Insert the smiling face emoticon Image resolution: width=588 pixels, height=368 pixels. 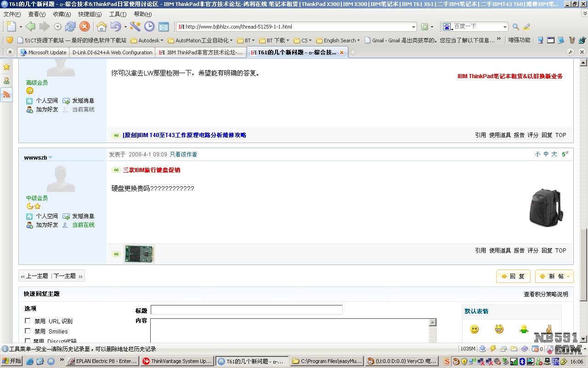pos(475,329)
